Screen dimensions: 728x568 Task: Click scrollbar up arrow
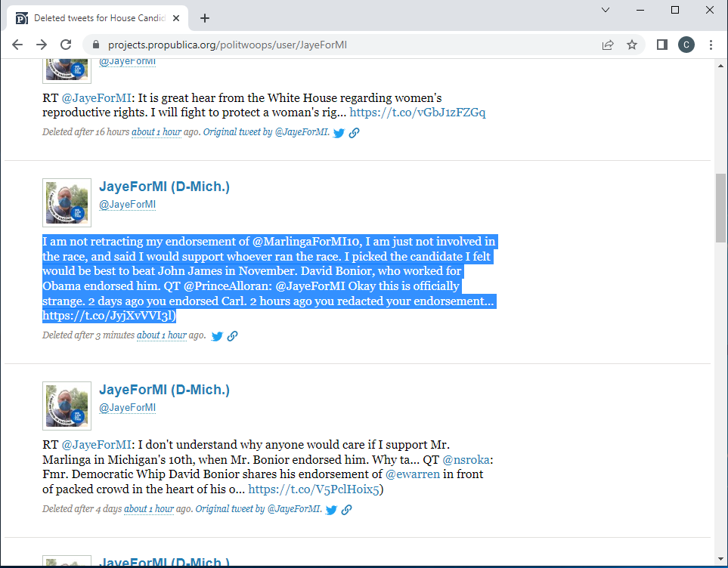click(720, 66)
